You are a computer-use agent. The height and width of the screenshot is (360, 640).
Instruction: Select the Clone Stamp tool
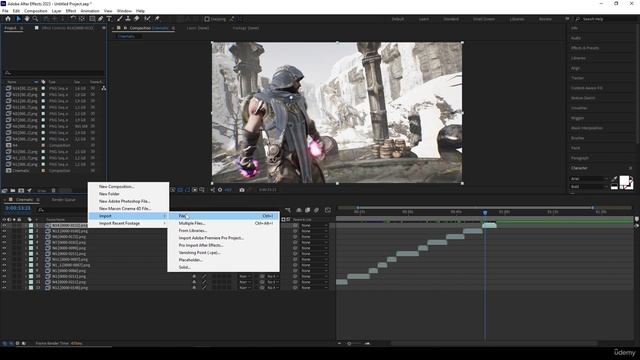click(128, 19)
